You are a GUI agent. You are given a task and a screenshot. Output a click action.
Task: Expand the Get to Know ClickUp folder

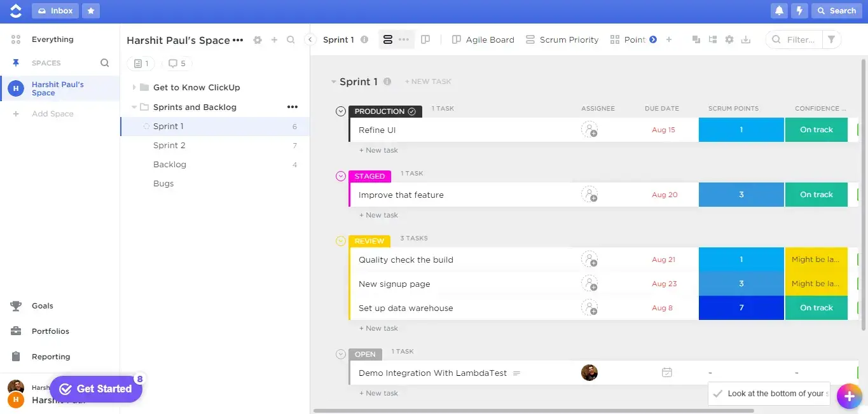(x=133, y=87)
